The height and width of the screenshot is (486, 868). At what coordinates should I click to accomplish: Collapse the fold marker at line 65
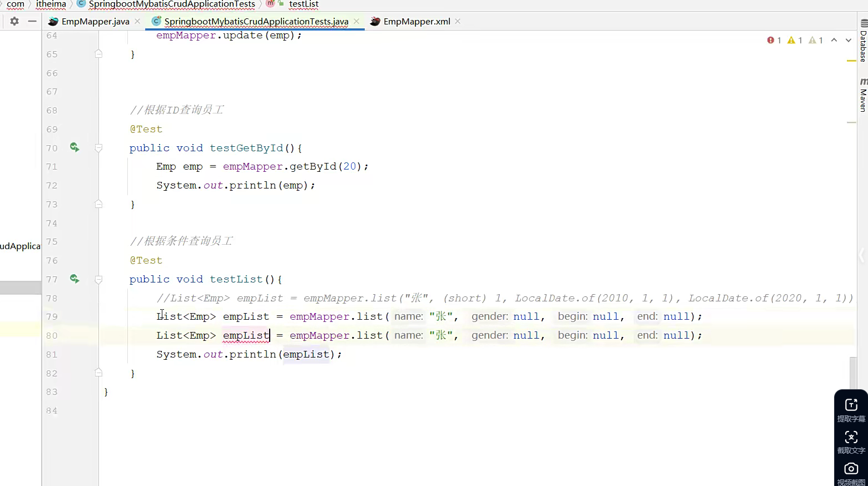click(98, 54)
